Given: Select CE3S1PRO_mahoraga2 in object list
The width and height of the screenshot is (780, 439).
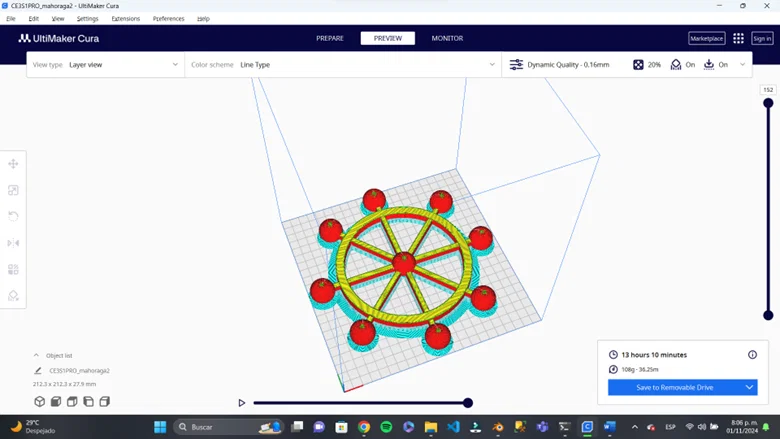Looking at the screenshot, I should 79,370.
